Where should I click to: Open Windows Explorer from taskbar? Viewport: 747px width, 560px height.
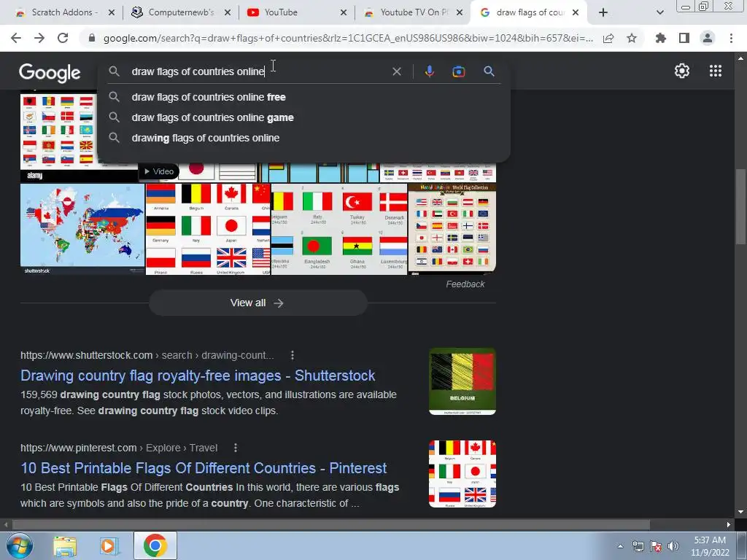(x=65, y=545)
